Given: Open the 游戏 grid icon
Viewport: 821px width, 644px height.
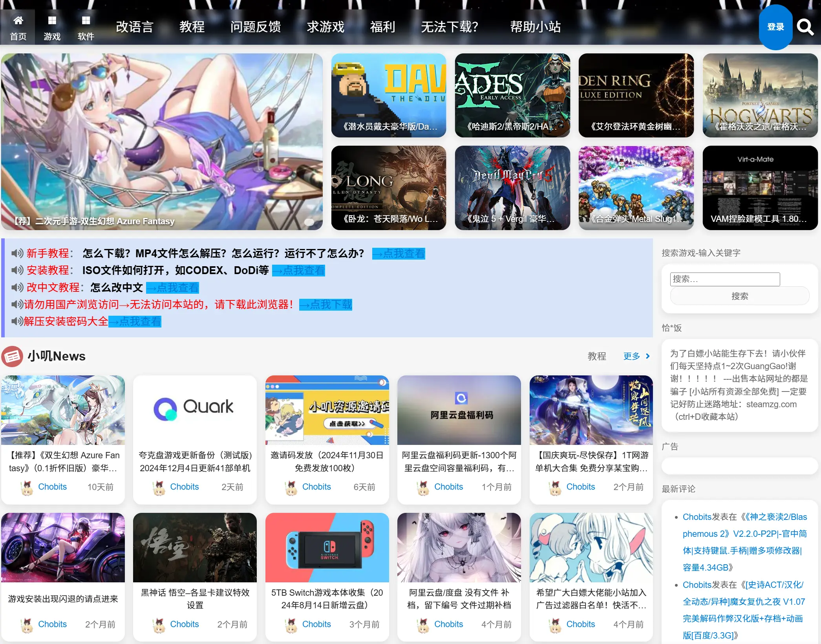Looking at the screenshot, I should tap(52, 20).
